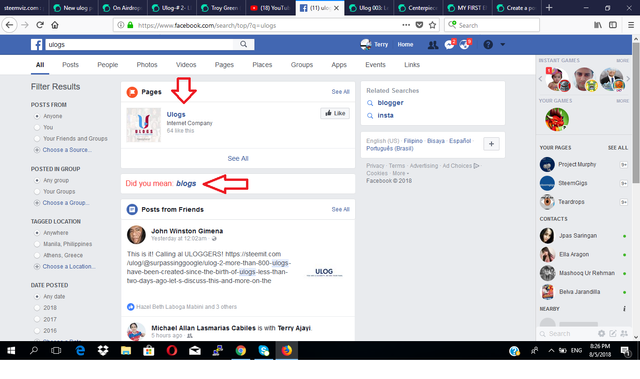Open new browser tab plus button
640x379 pixels.
coord(549,8)
